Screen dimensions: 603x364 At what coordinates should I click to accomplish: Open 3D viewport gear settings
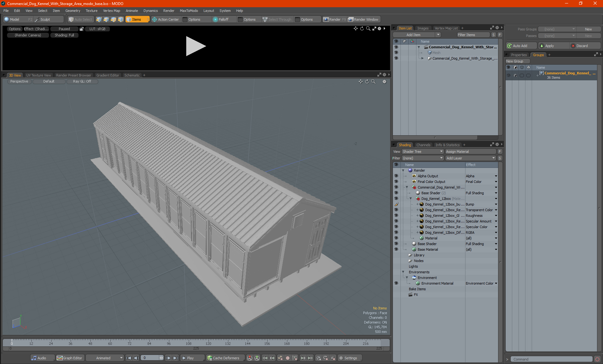tap(384, 82)
